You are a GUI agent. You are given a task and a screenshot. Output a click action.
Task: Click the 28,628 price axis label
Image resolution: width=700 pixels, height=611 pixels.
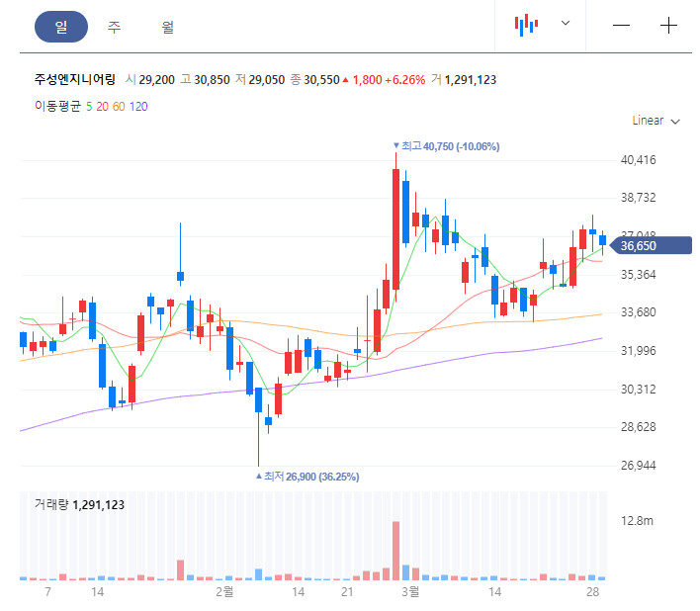639,427
